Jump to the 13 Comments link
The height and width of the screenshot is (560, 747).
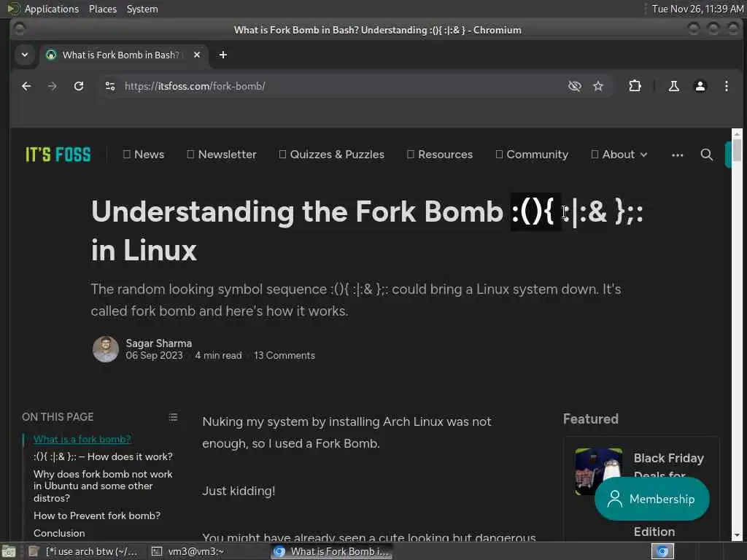(285, 356)
